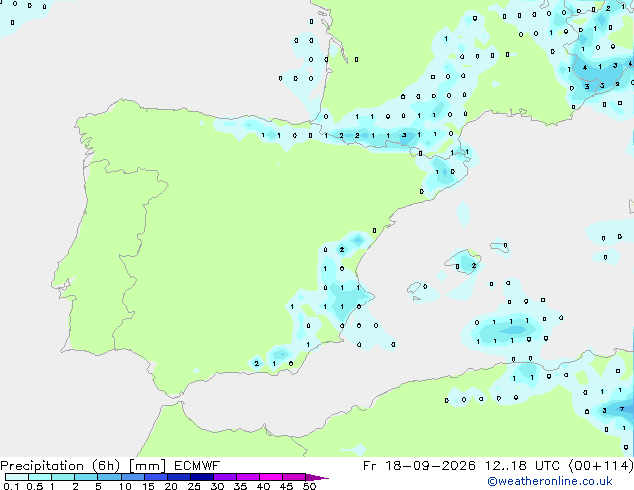This screenshot has width=634, height=490.
Task: Select the 30 to 35 mm purple swatch
Action: 224,477
